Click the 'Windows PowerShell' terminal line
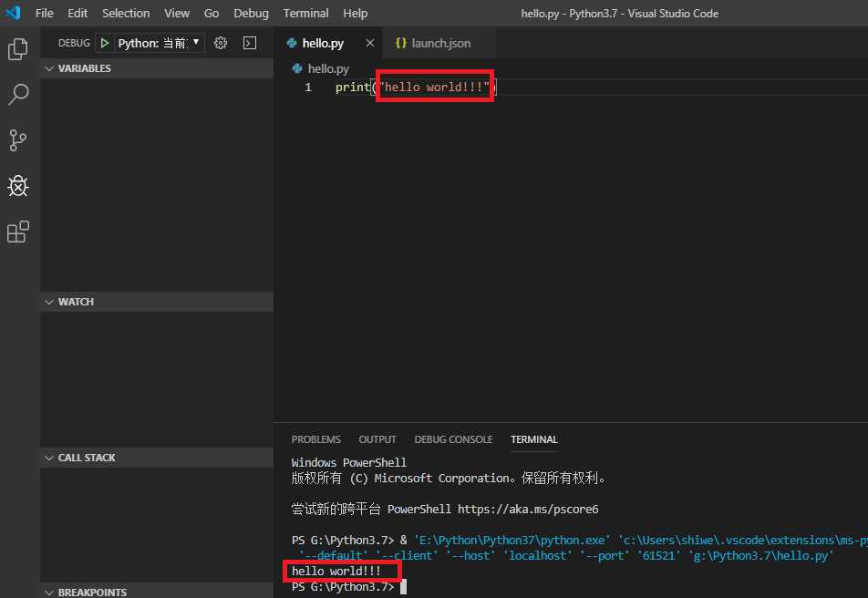This screenshot has height=598, width=868. tap(348, 463)
